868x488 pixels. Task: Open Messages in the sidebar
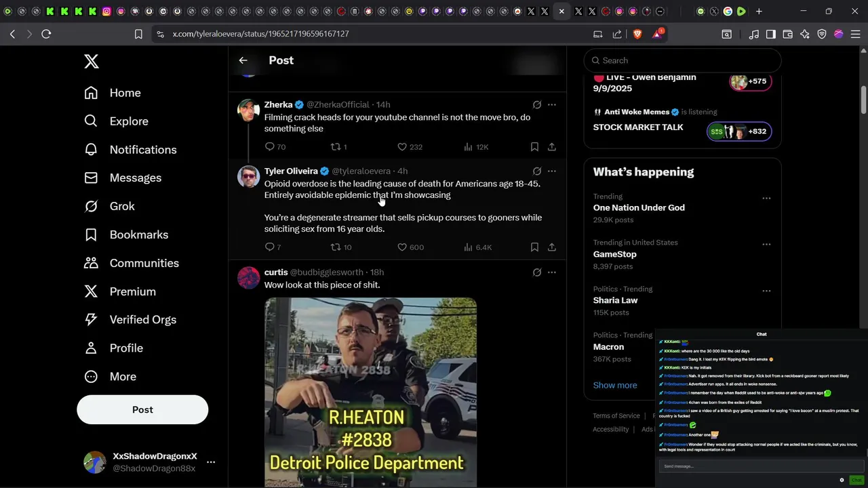pyautogui.click(x=123, y=178)
